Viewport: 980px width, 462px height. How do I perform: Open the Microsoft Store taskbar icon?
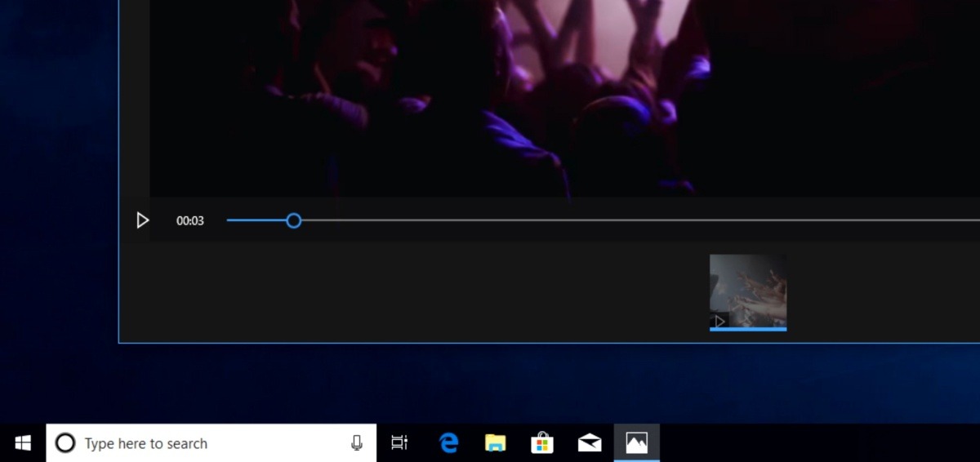(x=542, y=443)
